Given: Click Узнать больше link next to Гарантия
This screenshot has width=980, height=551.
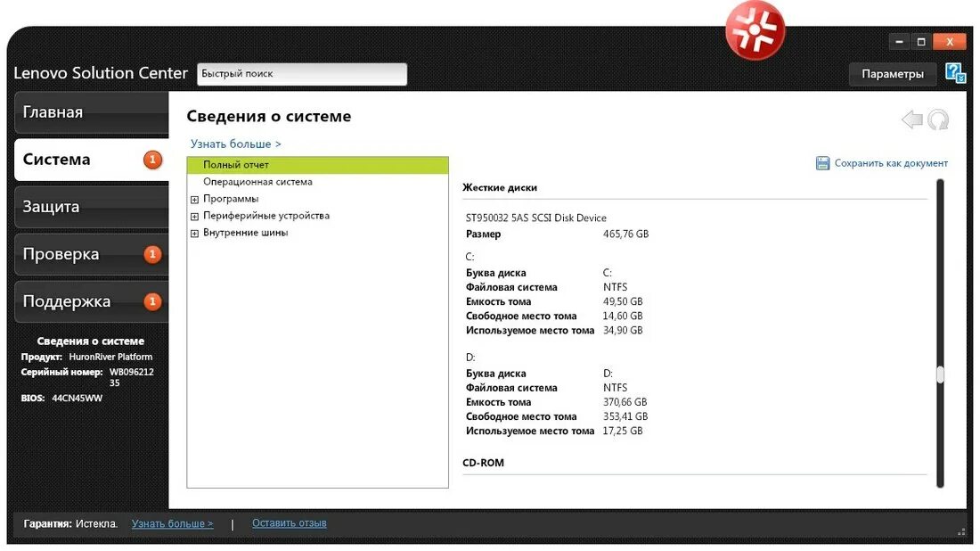Looking at the screenshot, I should [172, 523].
